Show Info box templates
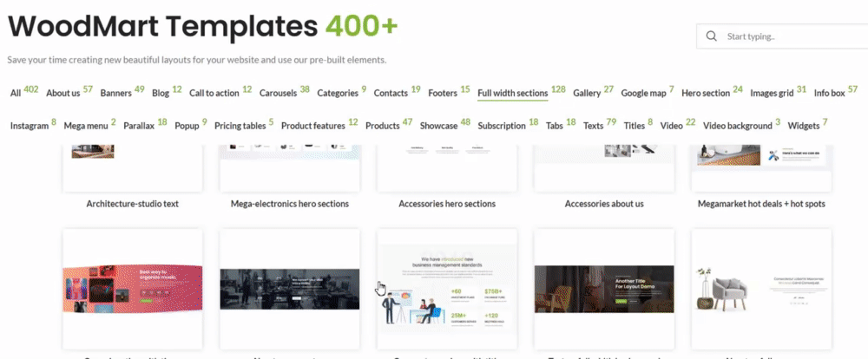 (829, 93)
